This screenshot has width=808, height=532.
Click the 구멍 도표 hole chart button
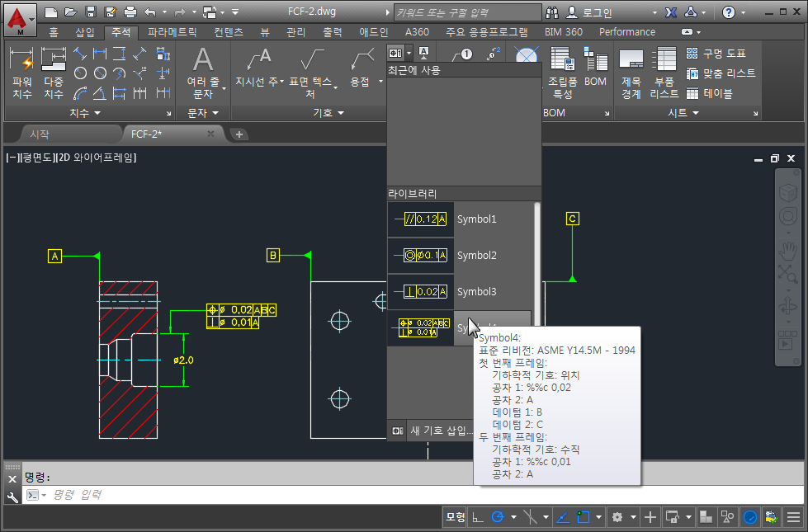click(x=716, y=53)
